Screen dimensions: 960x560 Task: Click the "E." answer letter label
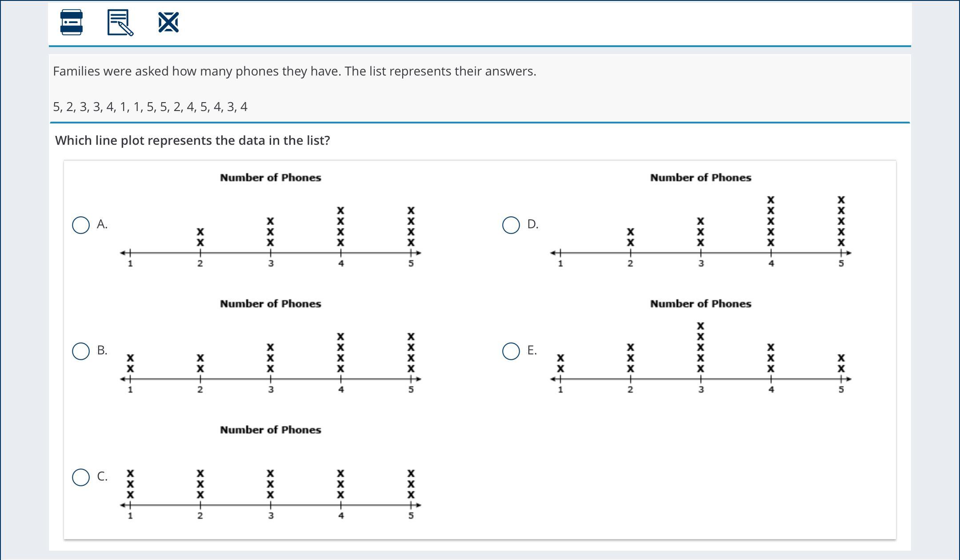[532, 350]
